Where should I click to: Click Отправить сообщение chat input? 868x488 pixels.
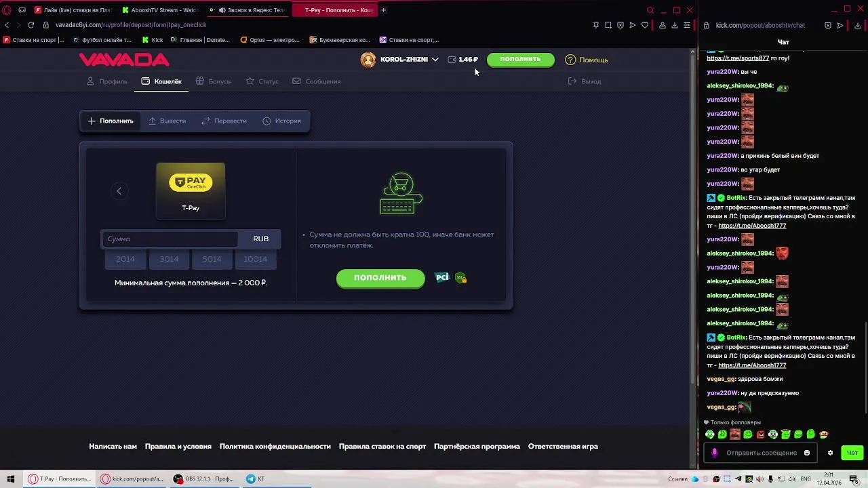pyautogui.click(x=762, y=453)
